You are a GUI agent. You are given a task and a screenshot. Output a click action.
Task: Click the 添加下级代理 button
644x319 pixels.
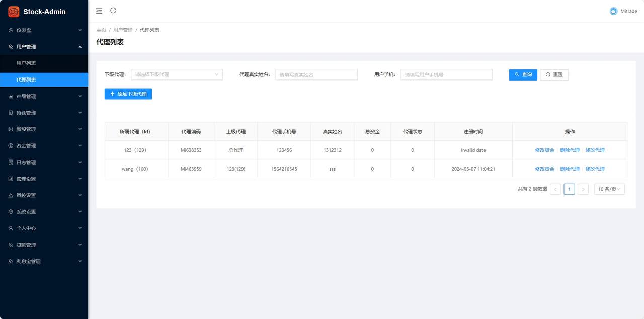(128, 94)
